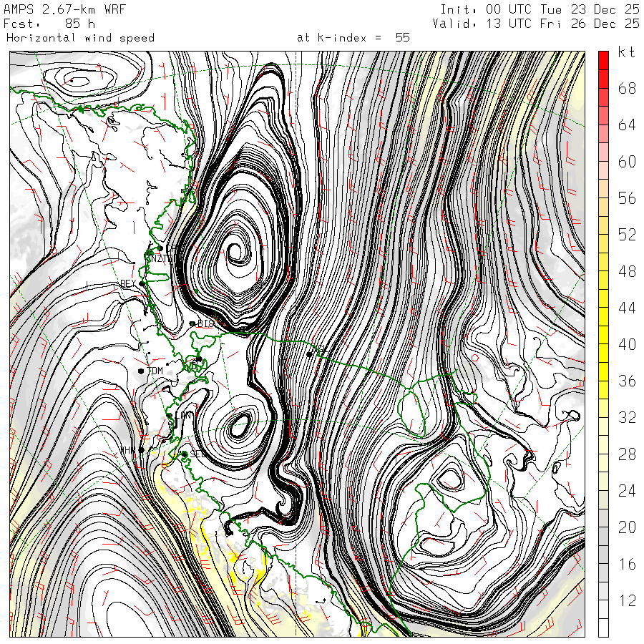Click the '44' value on the color scale
Screen dimensions: 644x644
pyautogui.click(x=627, y=308)
